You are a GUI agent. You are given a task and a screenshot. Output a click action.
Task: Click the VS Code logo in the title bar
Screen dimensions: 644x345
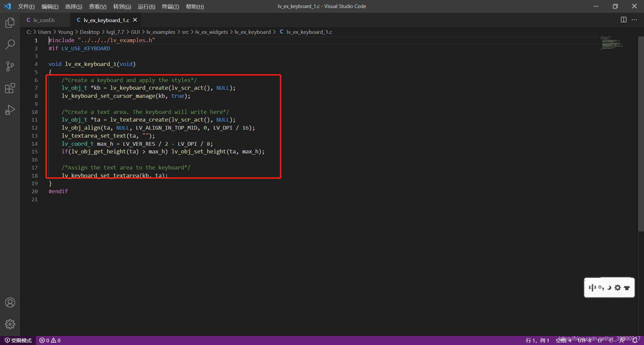pyautogui.click(x=7, y=6)
